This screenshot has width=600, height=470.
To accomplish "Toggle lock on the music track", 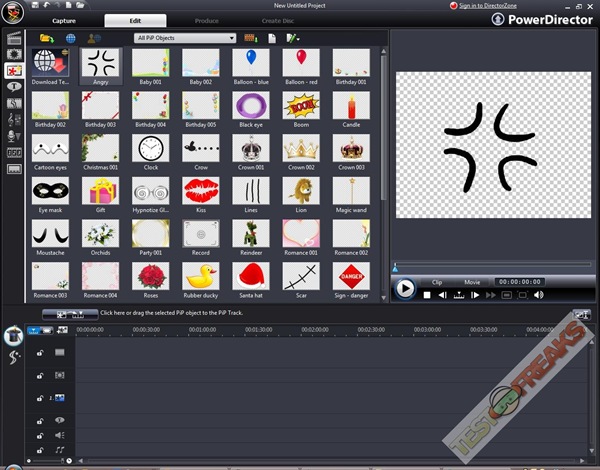I will coord(39,452).
